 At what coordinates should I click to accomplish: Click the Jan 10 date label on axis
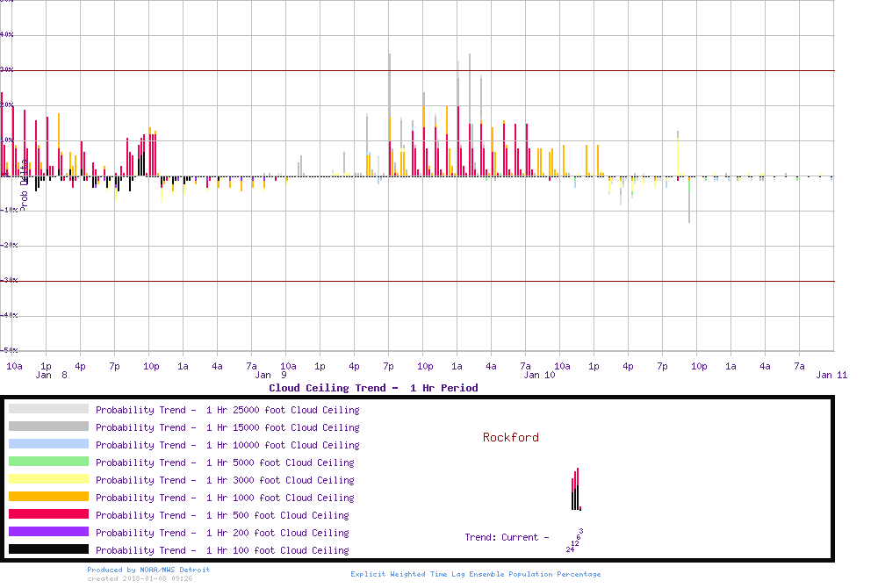pyautogui.click(x=539, y=375)
